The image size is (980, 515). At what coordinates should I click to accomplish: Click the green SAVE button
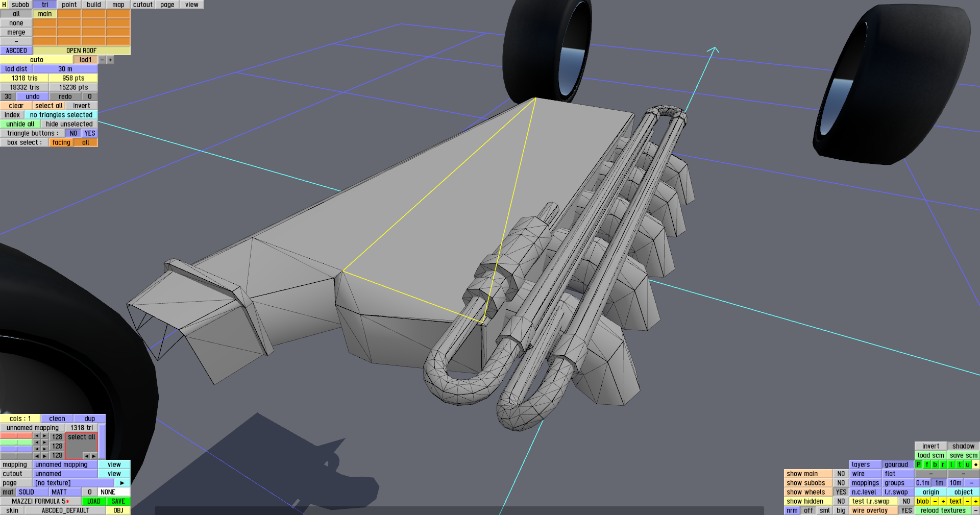pyautogui.click(x=118, y=501)
